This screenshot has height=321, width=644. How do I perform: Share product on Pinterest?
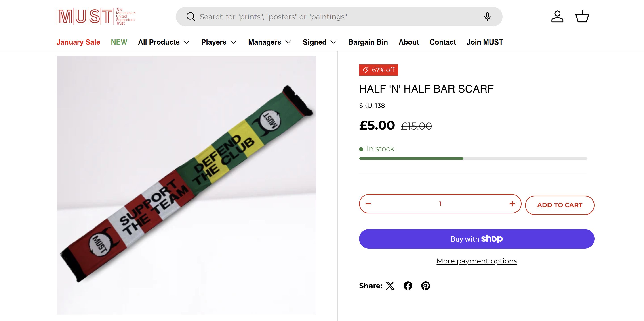[425, 286]
